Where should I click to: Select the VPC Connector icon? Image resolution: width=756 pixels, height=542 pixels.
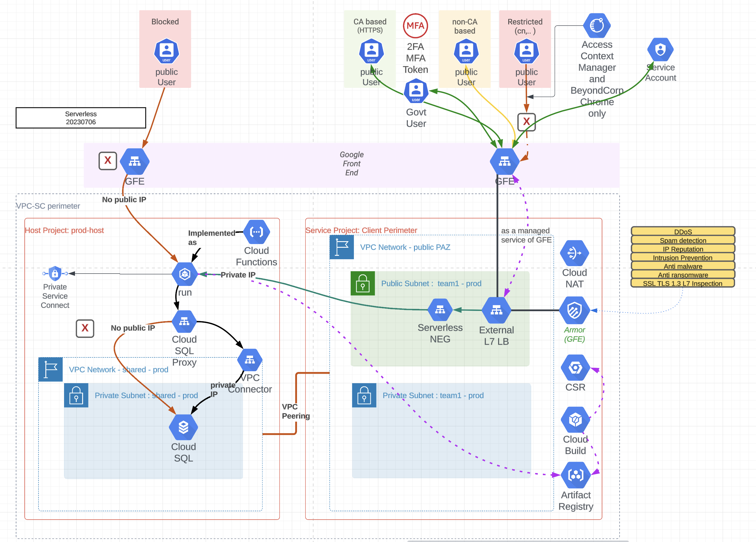tap(249, 360)
